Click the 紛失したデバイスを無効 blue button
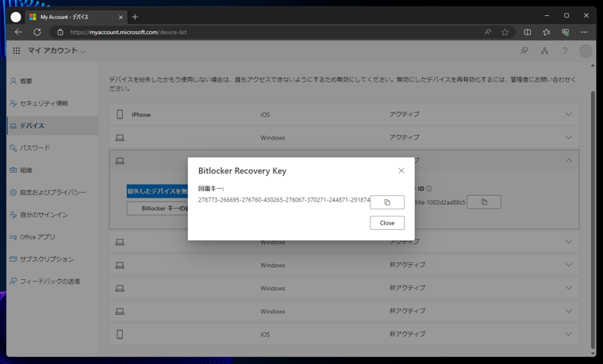Image resolution: width=603 pixels, height=364 pixels. point(157,191)
